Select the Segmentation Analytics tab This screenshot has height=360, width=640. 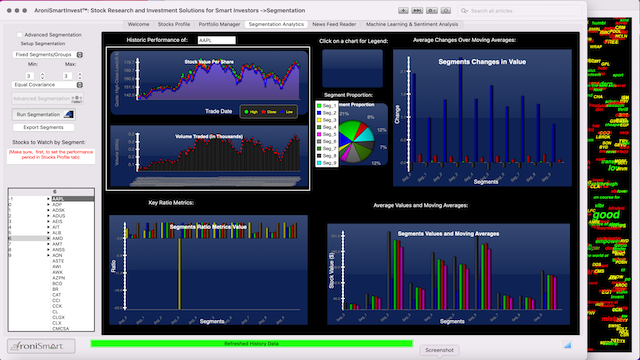pyautogui.click(x=276, y=24)
